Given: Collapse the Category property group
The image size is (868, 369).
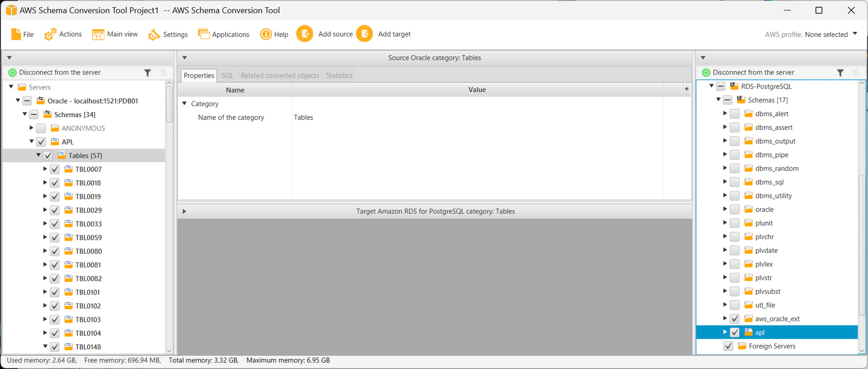Looking at the screenshot, I should coord(184,103).
